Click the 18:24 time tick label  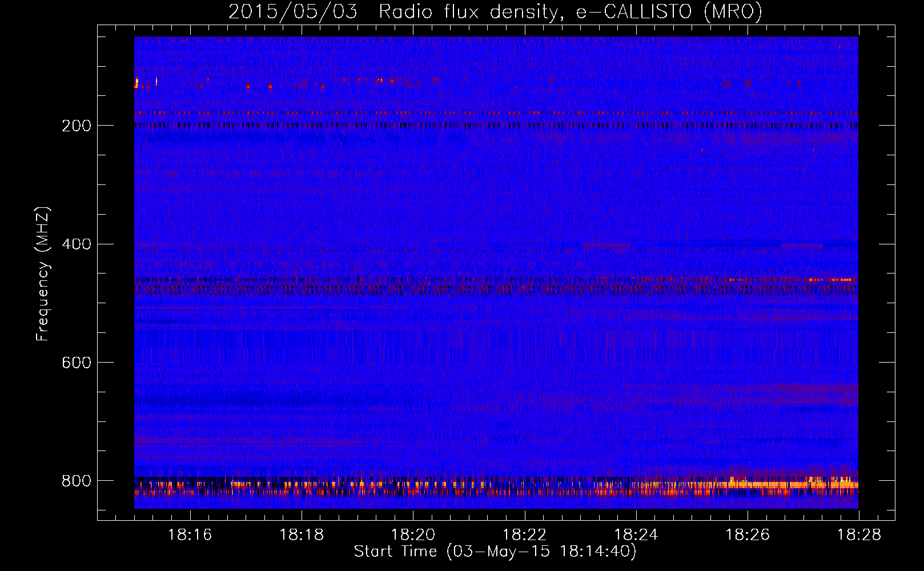point(636,535)
